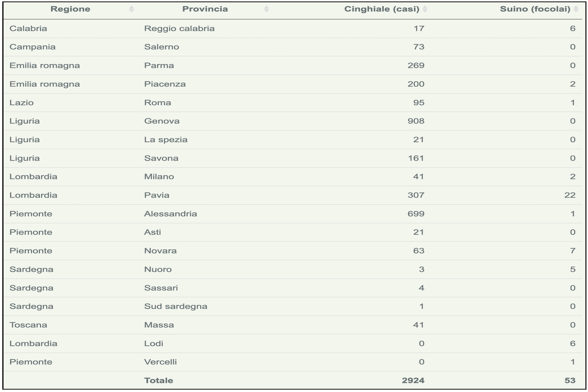Click the Totale row label

point(158,380)
